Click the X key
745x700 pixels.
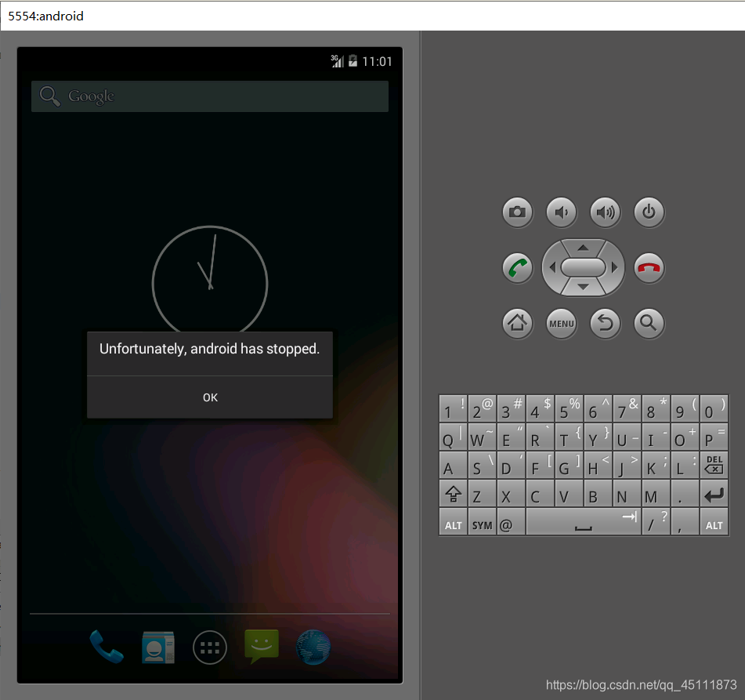tap(511, 493)
